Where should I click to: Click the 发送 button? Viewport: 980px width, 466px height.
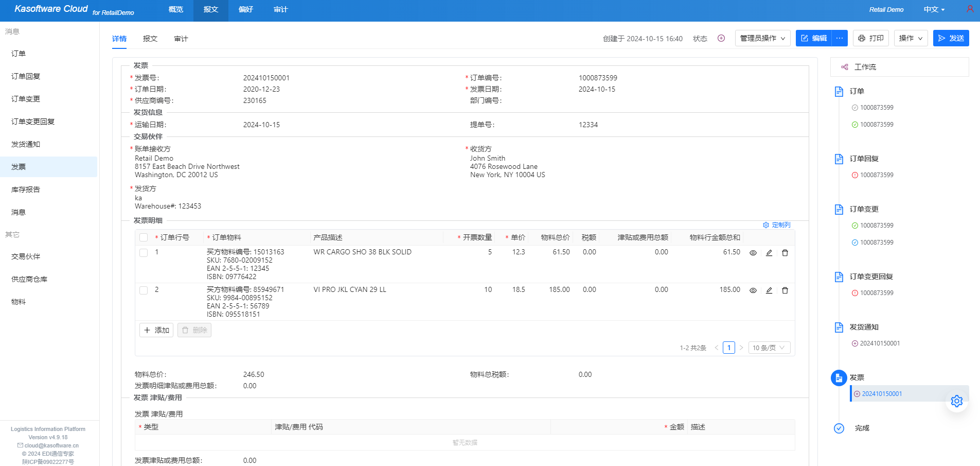pyautogui.click(x=951, y=38)
